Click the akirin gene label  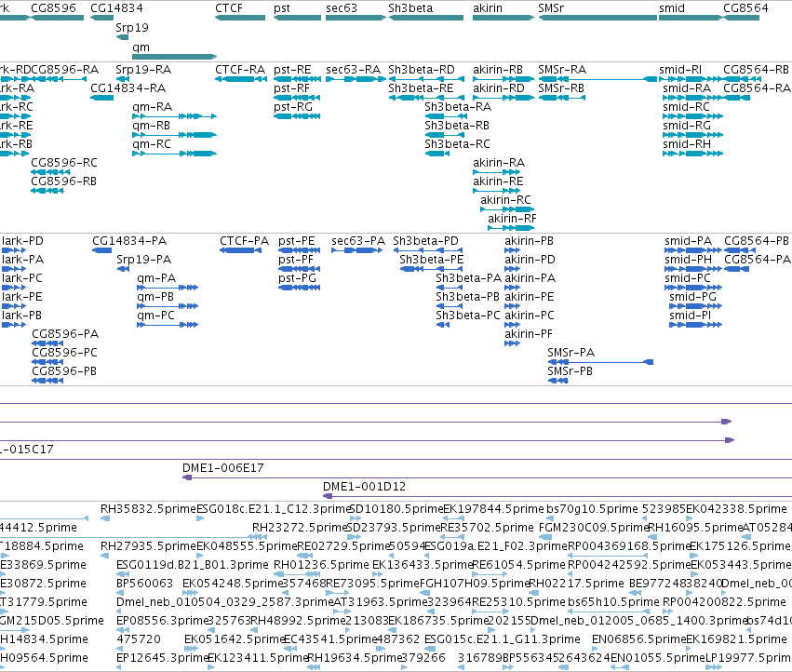[x=488, y=8]
